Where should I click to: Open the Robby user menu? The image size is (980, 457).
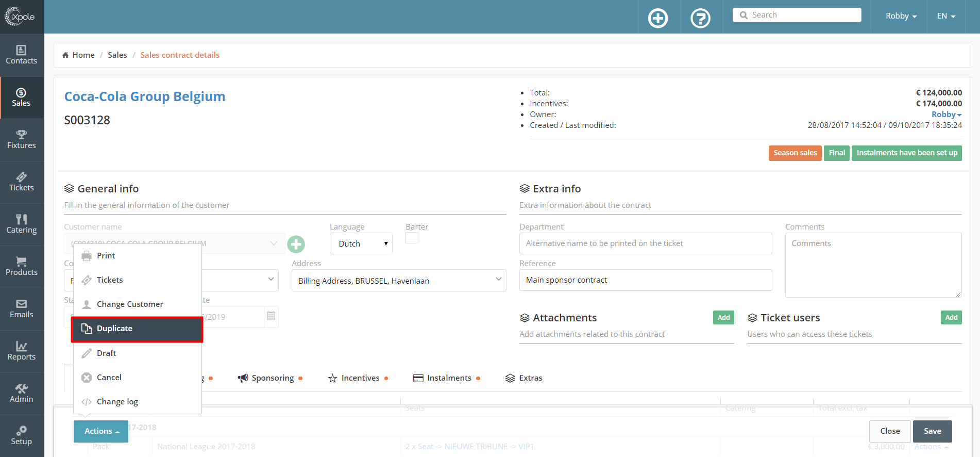(901, 16)
